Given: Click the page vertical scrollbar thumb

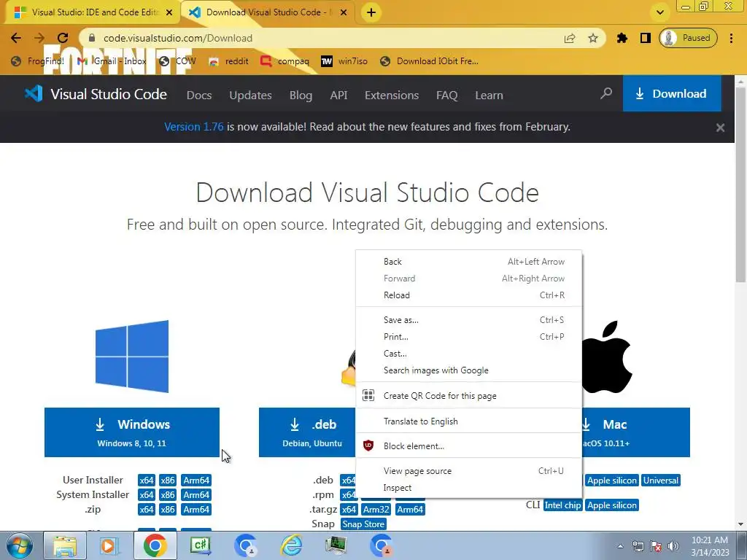Looking at the screenshot, I should (x=740, y=183).
